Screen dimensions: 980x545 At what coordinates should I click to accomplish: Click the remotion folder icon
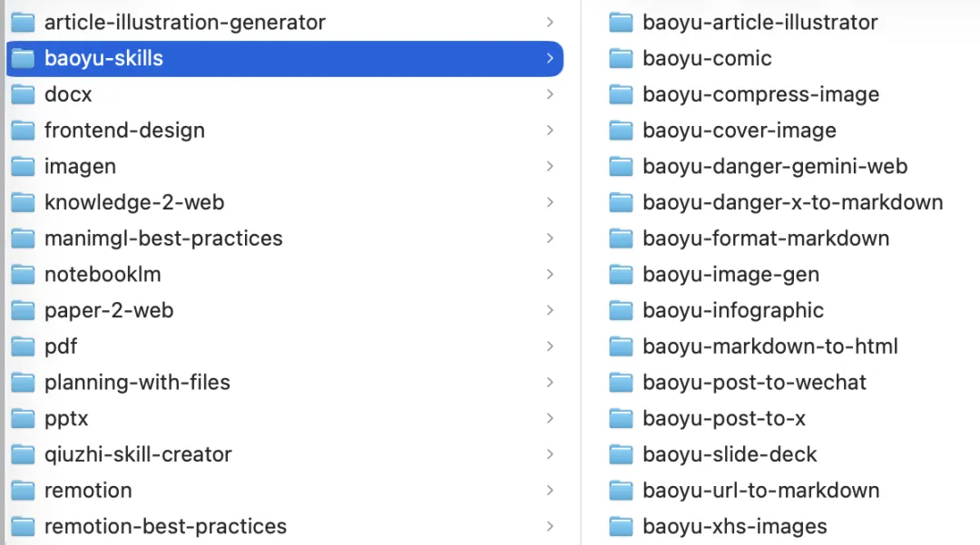point(23,491)
